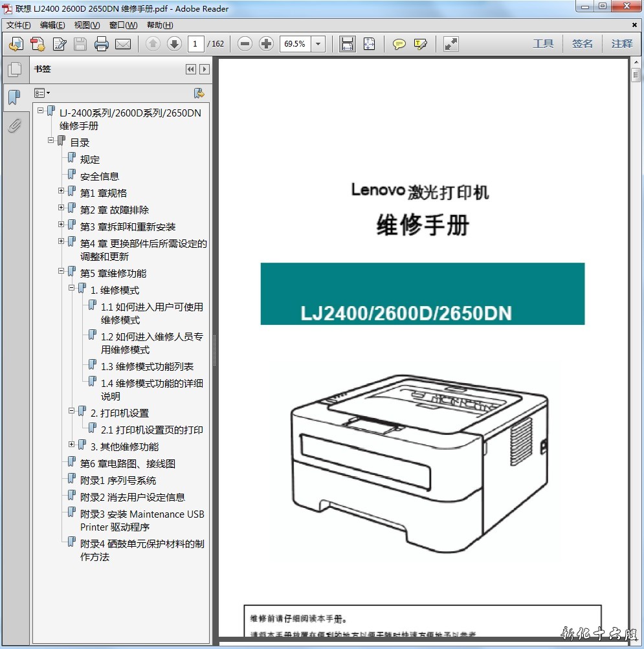Toggle read mode with the arrows icon

pyautogui.click(x=451, y=44)
